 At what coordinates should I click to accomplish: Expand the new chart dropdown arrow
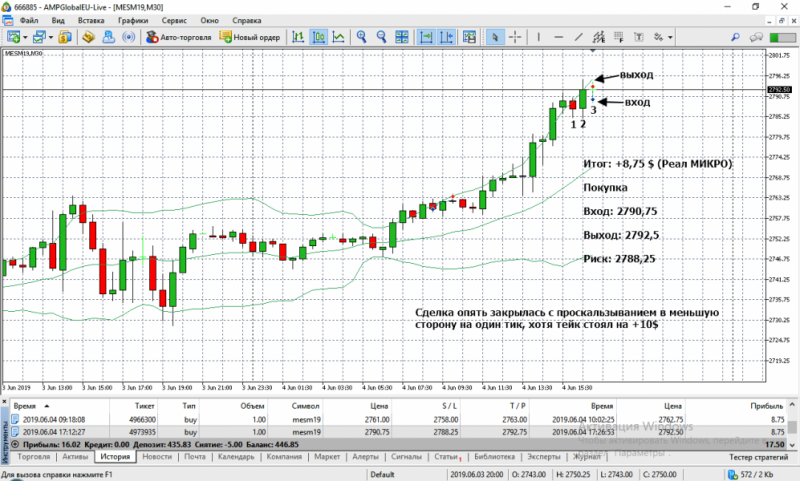(x=25, y=37)
